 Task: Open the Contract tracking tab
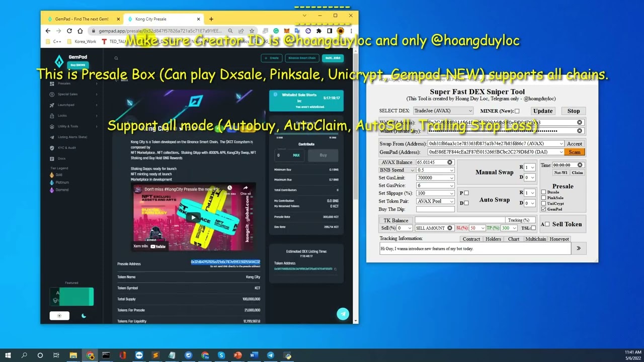tap(471, 239)
